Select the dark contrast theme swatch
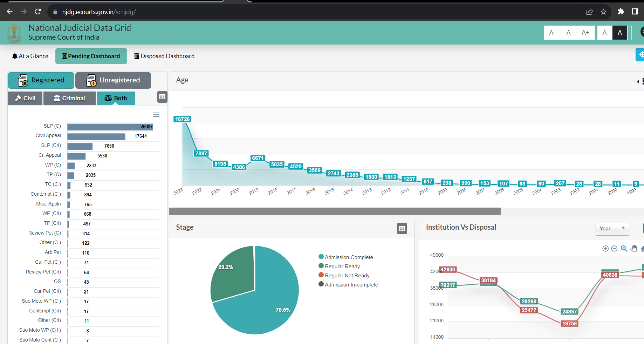Image resolution: width=644 pixels, height=344 pixels. (619, 33)
